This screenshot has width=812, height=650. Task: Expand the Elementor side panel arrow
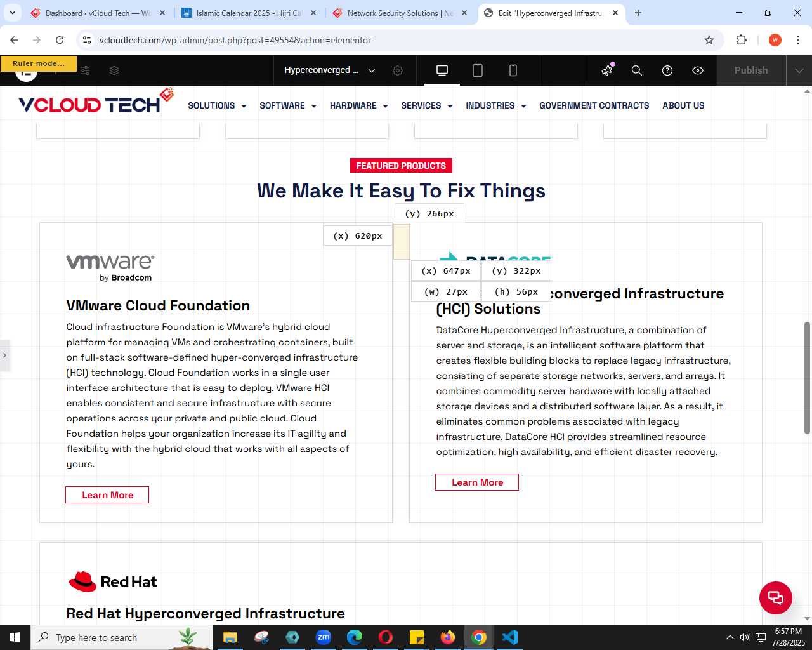[x=4, y=355]
